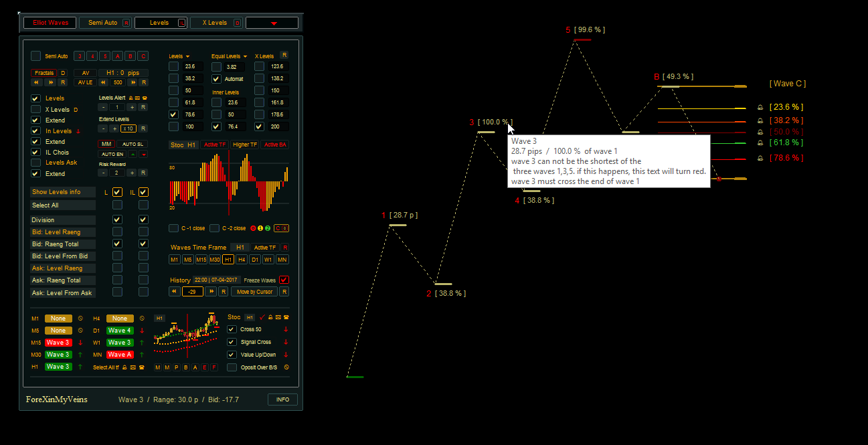This screenshot has height=445, width=868.
Task: Click the green up arrow beside AUTO EN
Action: point(133,155)
